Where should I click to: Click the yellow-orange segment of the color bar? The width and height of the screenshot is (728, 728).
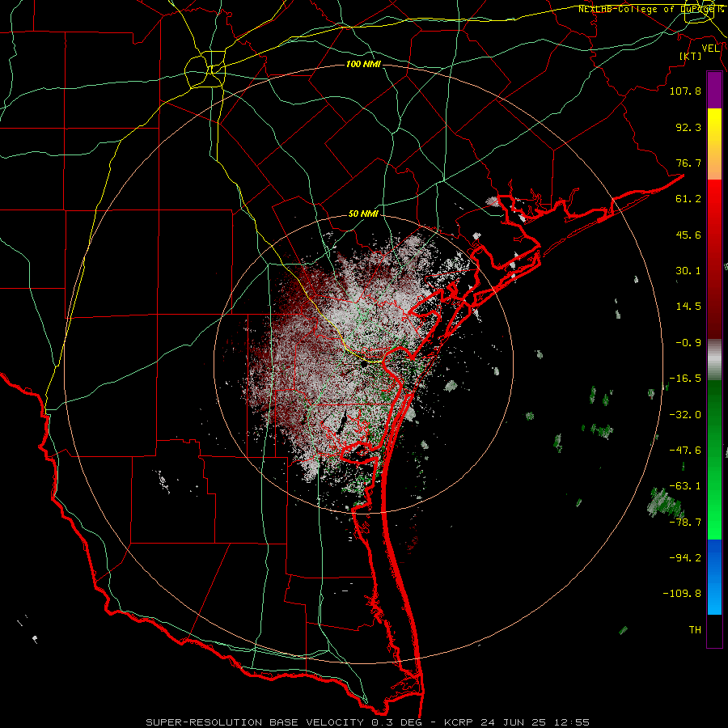714,144
